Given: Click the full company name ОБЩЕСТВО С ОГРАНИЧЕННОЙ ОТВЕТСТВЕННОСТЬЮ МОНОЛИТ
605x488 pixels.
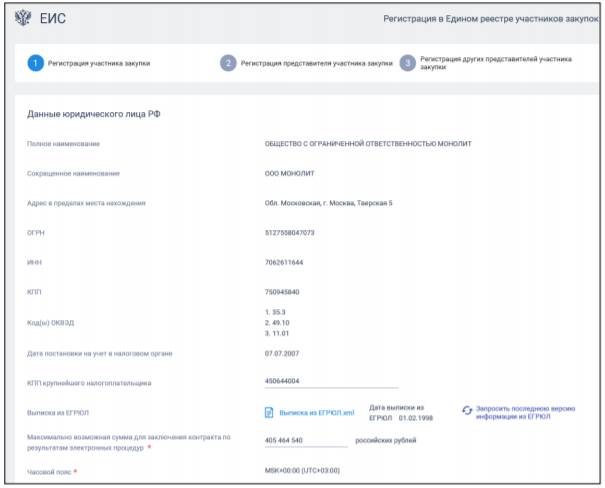Looking at the screenshot, I should coord(367,144).
